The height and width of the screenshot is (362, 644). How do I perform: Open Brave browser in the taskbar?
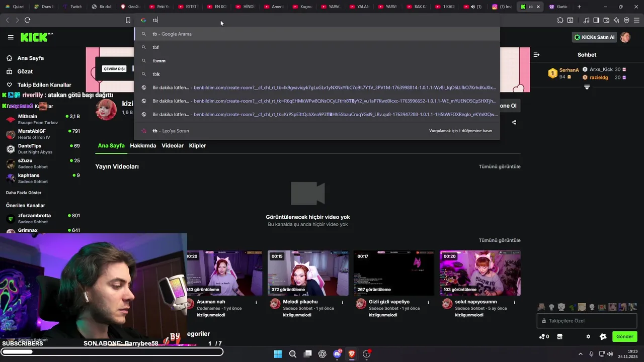pos(352,354)
